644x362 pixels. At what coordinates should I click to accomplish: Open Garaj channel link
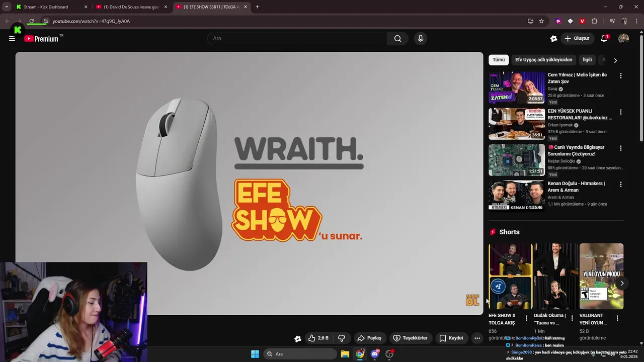(552, 89)
